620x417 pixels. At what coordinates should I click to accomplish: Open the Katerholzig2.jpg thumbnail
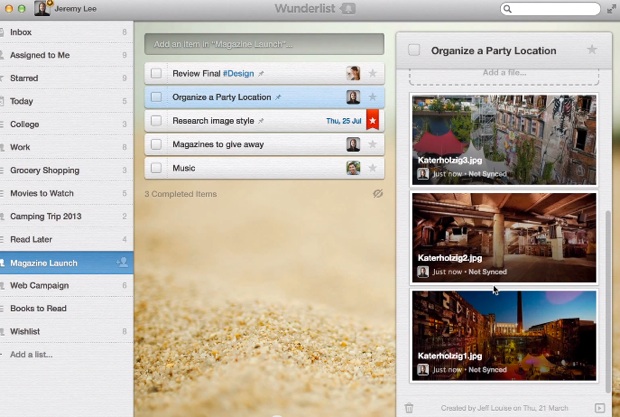[x=504, y=238]
